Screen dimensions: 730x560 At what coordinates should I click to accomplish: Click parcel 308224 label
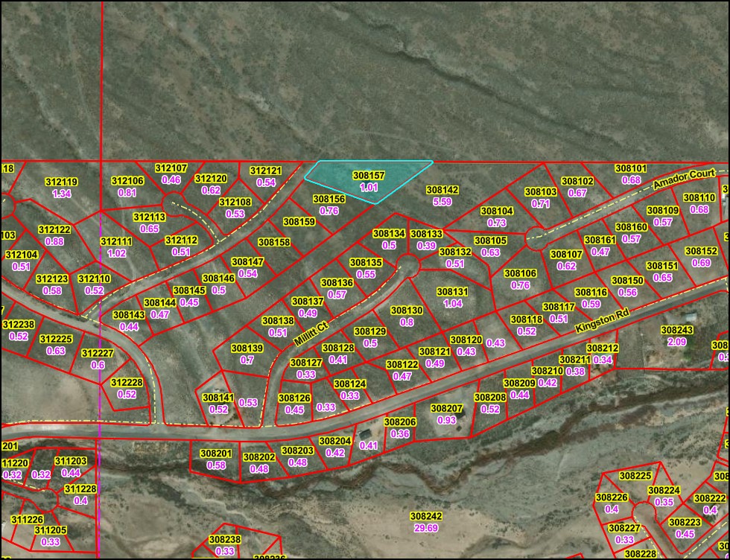(664, 491)
